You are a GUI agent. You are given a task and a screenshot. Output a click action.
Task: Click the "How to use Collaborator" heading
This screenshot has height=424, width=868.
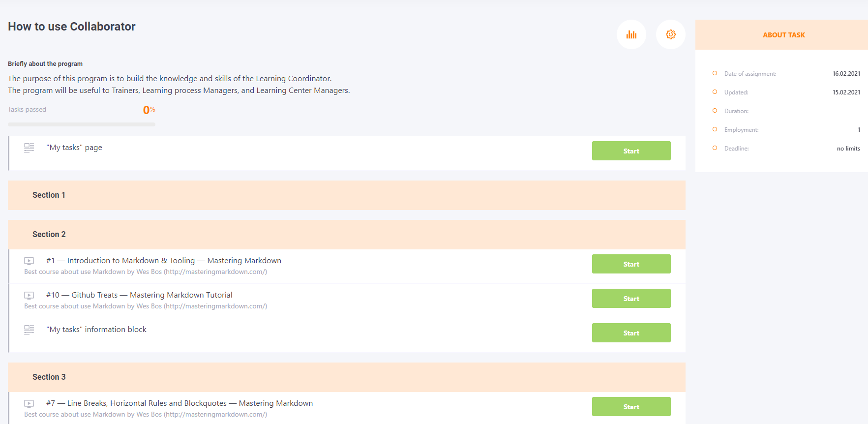coord(72,27)
